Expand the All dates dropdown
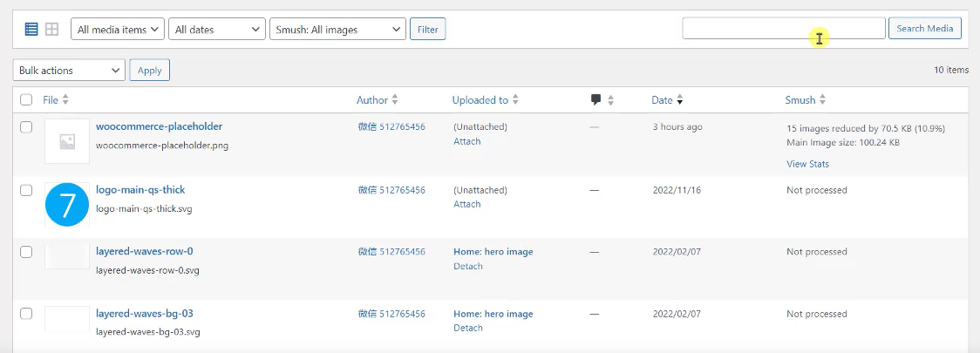The width and height of the screenshot is (980, 353). point(216,30)
